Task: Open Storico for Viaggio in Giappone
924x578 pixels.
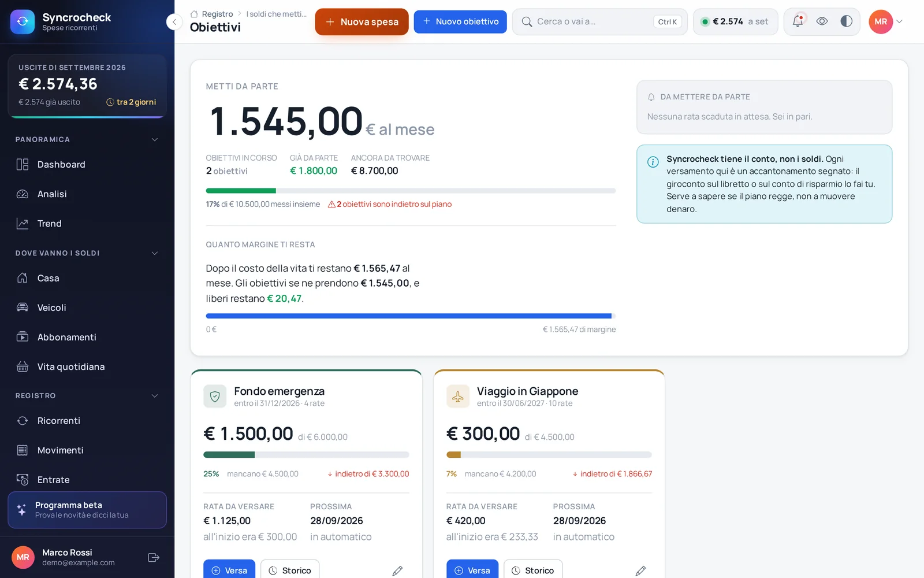Action: click(x=533, y=570)
